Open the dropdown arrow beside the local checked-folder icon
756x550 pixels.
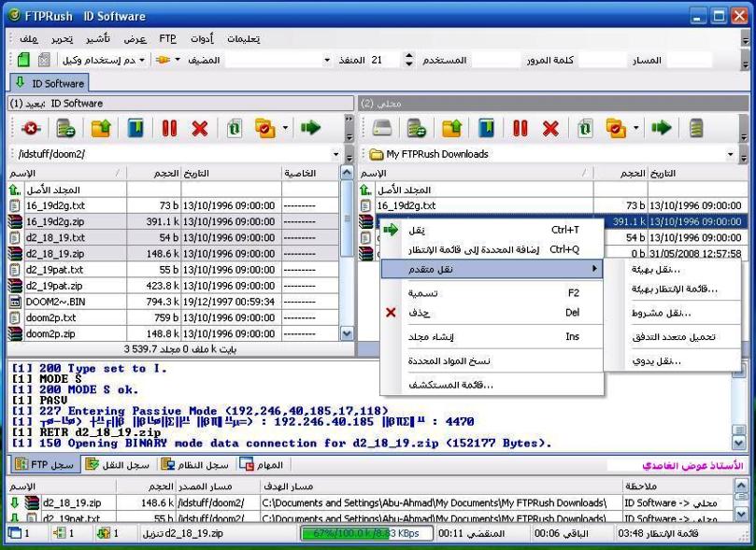point(636,128)
